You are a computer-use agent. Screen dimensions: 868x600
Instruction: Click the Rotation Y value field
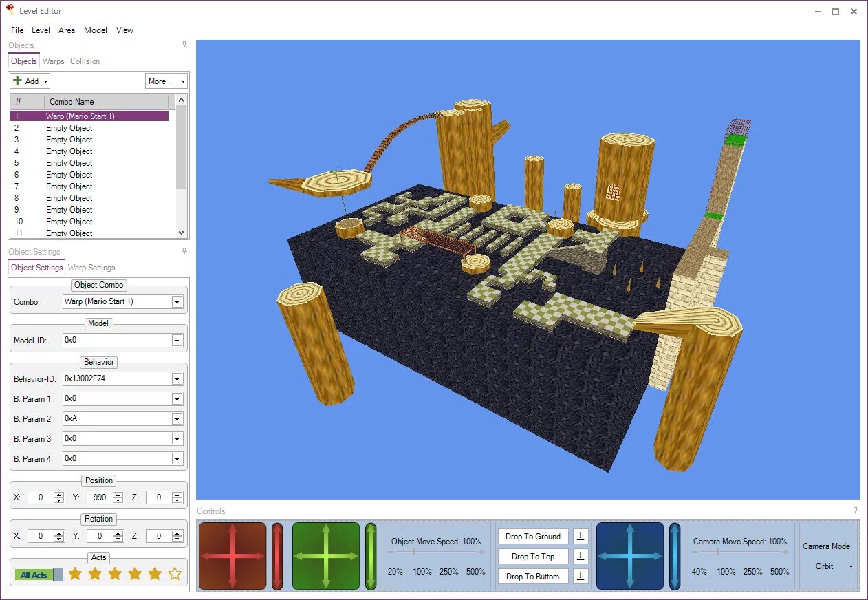click(100, 536)
